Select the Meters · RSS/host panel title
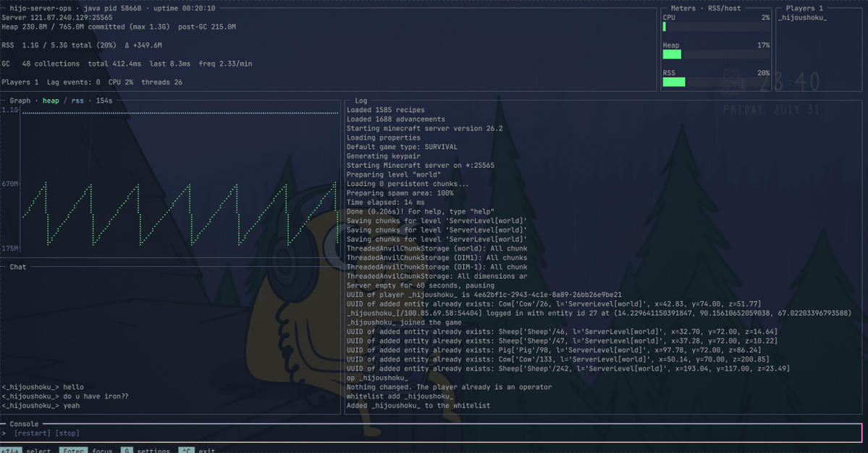Screen dimensions: 868x453 click(705, 8)
